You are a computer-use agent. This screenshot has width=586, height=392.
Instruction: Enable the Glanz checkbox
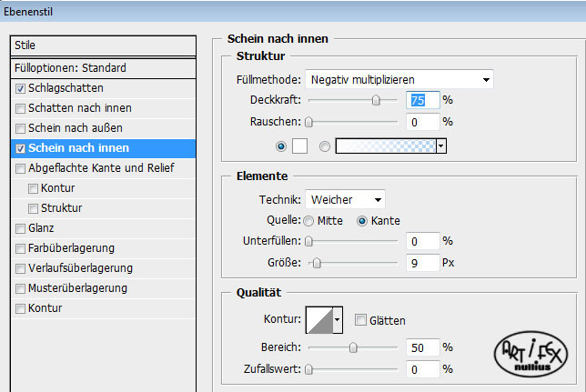pyautogui.click(x=21, y=228)
